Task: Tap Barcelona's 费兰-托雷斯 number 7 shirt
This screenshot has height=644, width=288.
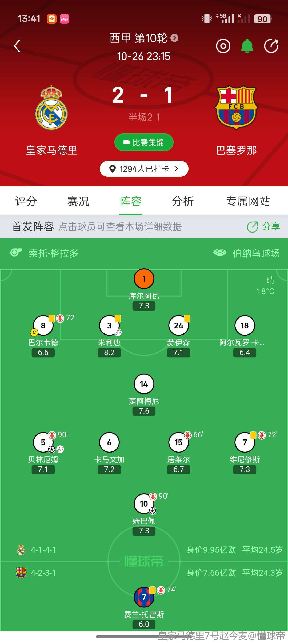Action: [x=144, y=597]
